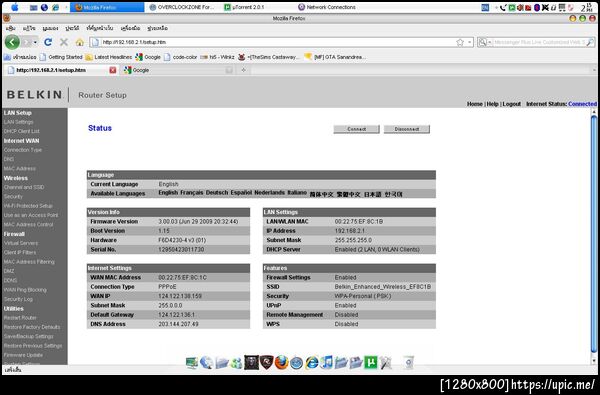This screenshot has width=600, height=395.
Task: Open WAN Ping Blocking page
Action: pyautogui.click(x=25, y=290)
